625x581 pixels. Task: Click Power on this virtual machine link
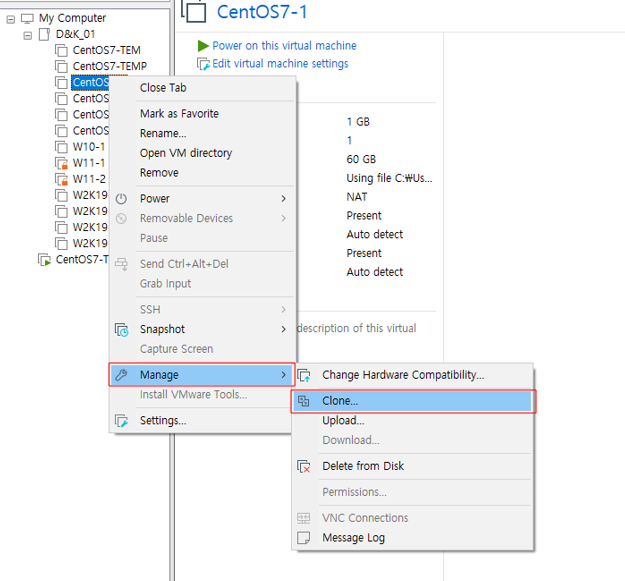click(284, 46)
